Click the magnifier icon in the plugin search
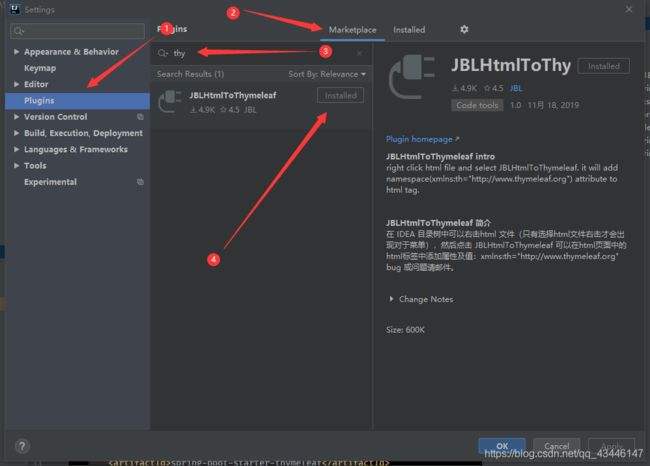 tap(162, 53)
